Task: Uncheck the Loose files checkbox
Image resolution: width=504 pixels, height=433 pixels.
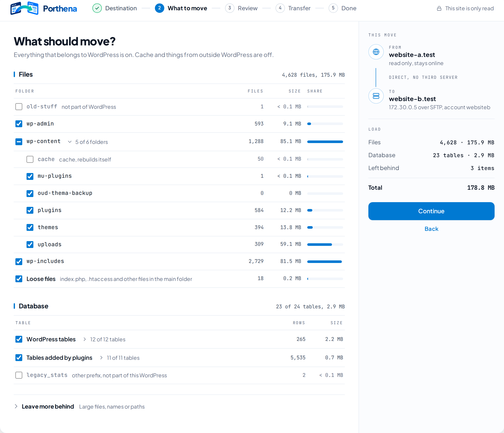Action: pyautogui.click(x=19, y=279)
